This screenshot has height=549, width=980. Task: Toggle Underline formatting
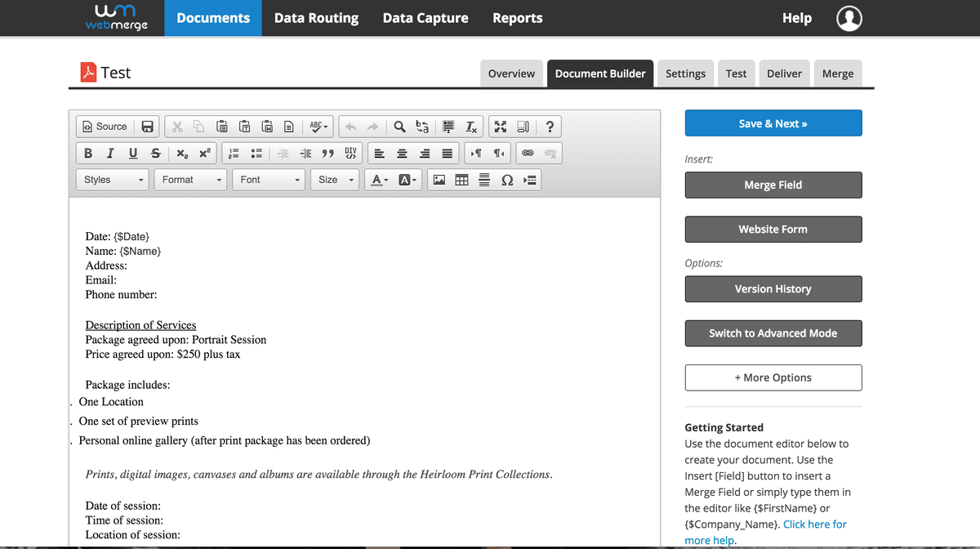coord(132,153)
